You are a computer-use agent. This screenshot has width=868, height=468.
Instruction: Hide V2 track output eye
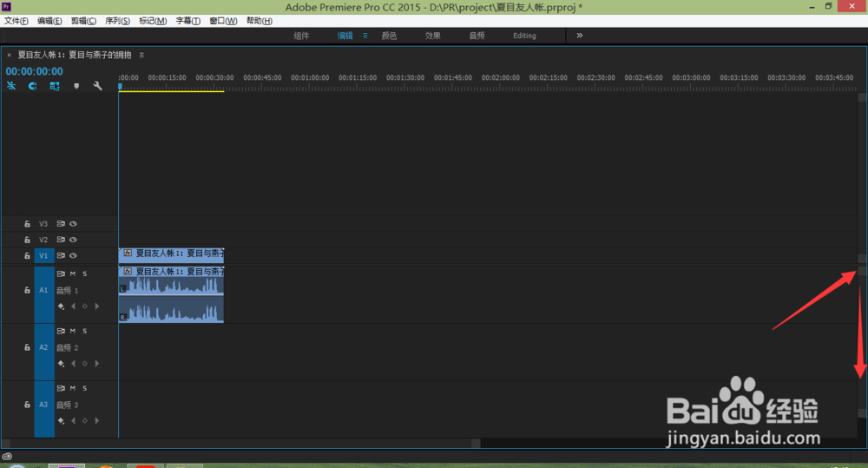click(73, 240)
